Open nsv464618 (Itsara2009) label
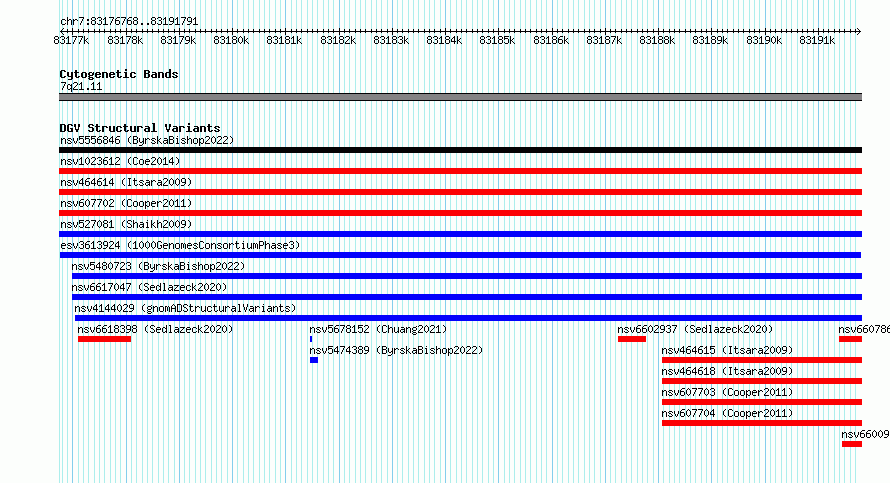890x483 pixels. click(x=727, y=371)
